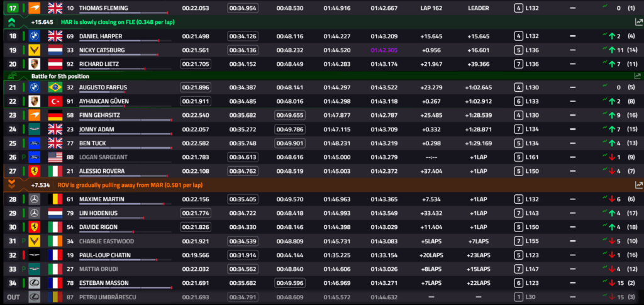Click the red status bar beside Paul-Loup Chatin
The height and width of the screenshot is (305, 644).
[x=23, y=255]
